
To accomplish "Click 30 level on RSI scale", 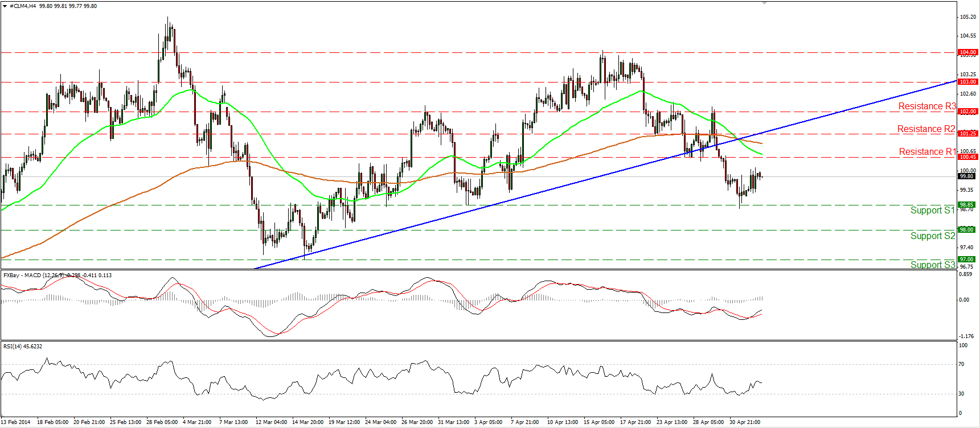I will tap(962, 394).
